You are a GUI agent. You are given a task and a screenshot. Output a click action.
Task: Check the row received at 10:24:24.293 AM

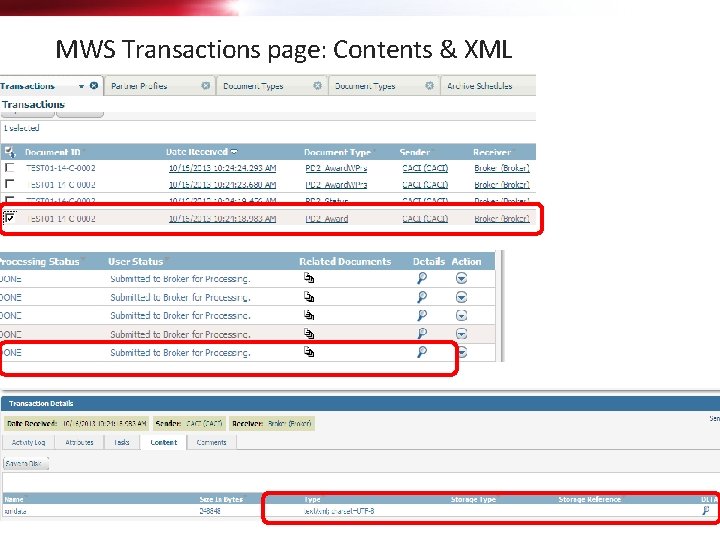(x=9, y=168)
